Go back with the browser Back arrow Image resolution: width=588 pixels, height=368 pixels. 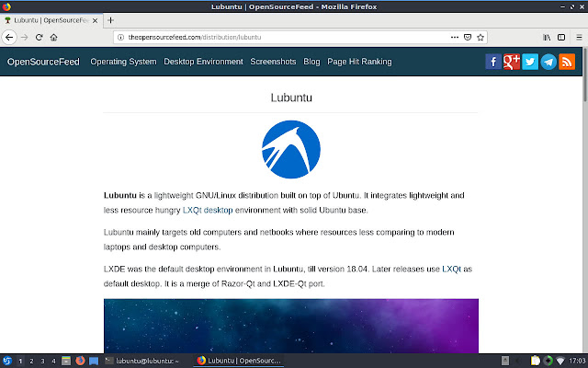click(9, 37)
